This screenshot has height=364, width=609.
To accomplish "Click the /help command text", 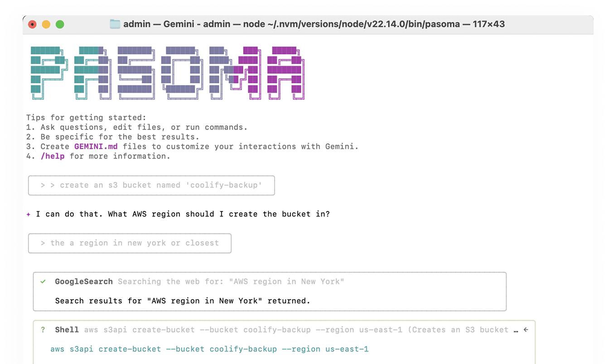I will [53, 156].
